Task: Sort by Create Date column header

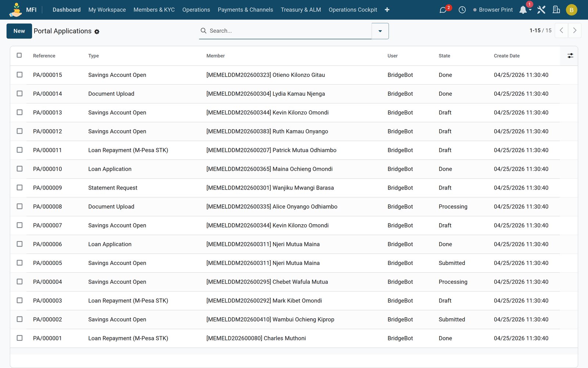Action: click(506, 56)
